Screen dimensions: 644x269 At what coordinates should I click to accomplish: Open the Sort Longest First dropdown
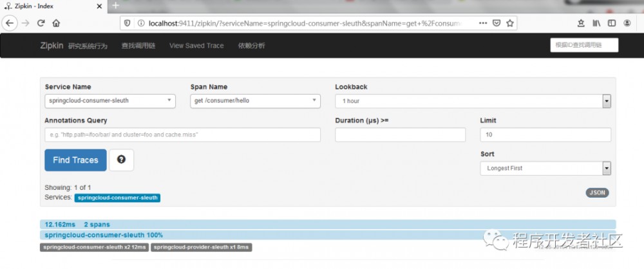545,169
